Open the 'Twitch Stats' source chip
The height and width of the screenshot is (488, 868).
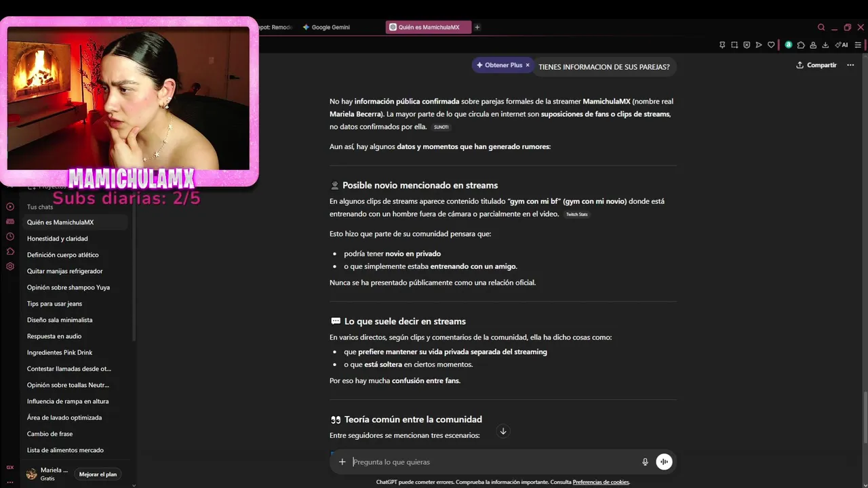point(577,214)
